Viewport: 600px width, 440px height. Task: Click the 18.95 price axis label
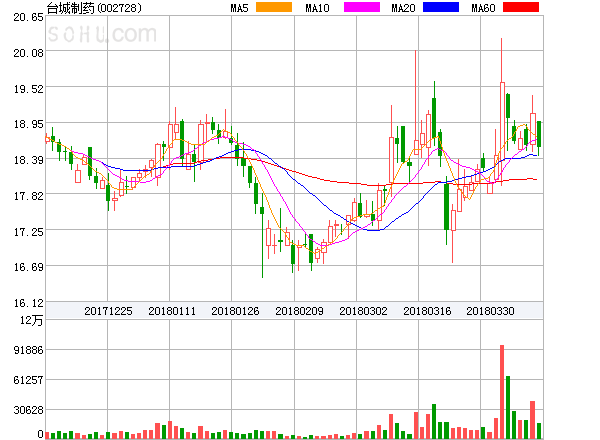pos(28,124)
